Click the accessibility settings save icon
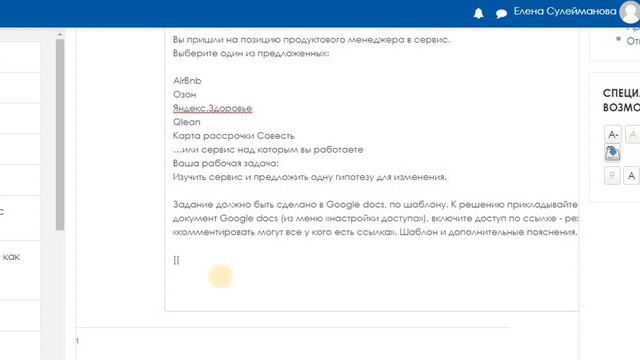 pyautogui.click(x=612, y=153)
